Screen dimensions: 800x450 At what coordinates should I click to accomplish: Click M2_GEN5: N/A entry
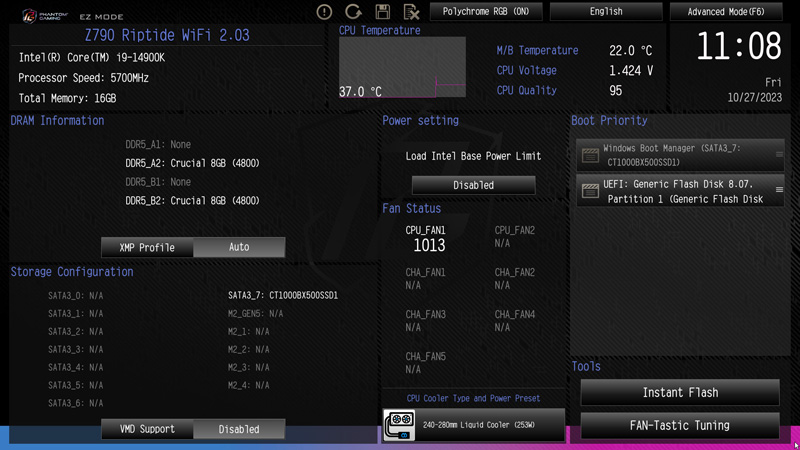coord(255,313)
